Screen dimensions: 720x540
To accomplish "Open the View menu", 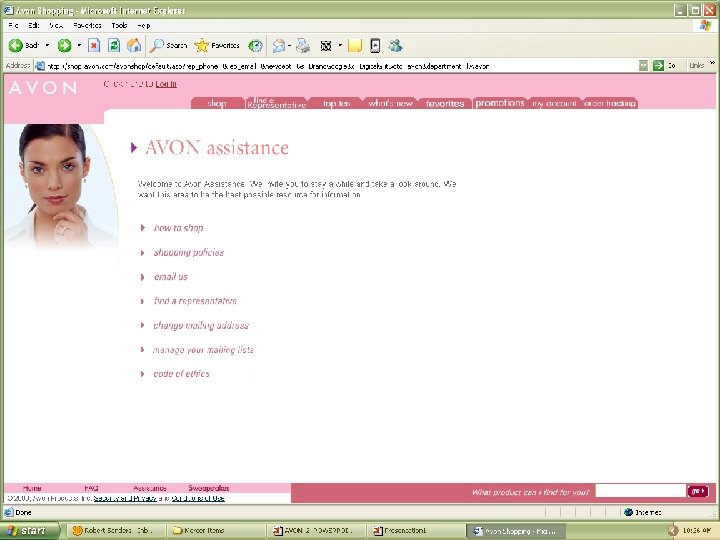I will click(56, 25).
